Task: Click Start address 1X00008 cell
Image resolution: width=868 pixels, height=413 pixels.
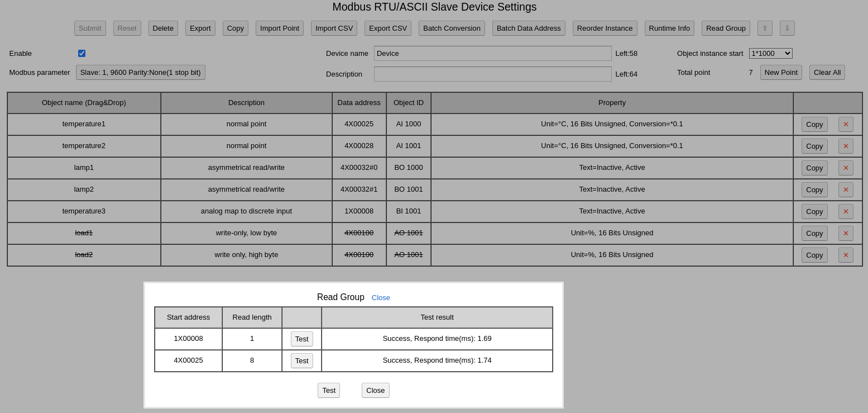Action: pos(189,339)
